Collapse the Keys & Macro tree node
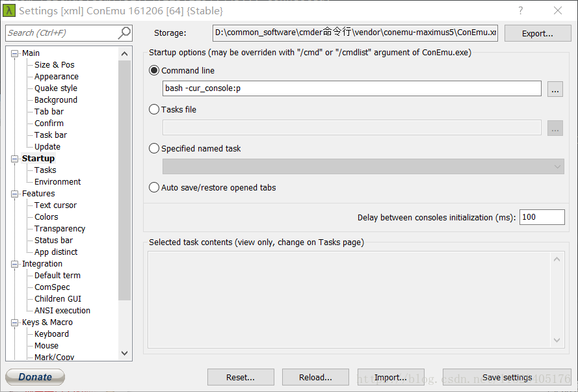The width and height of the screenshot is (578, 392). [15, 322]
